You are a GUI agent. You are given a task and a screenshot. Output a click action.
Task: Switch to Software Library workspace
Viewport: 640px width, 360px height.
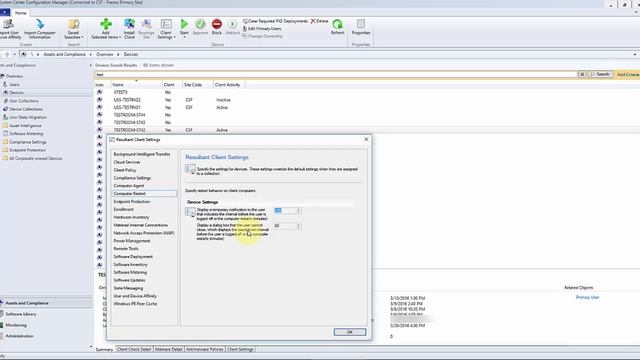21,314
